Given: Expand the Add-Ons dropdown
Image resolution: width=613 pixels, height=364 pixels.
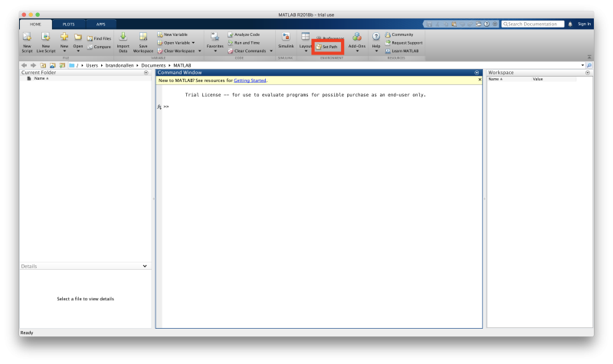Looking at the screenshot, I should tap(357, 51).
